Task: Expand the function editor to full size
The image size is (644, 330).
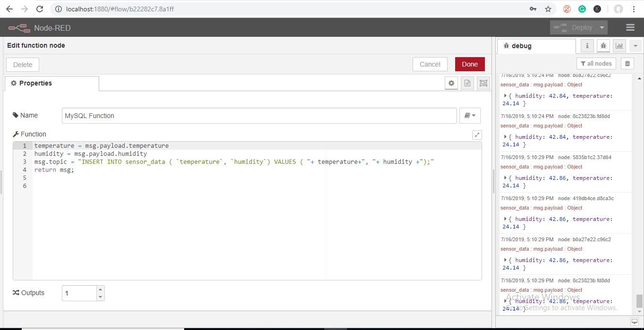Action: point(477,135)
